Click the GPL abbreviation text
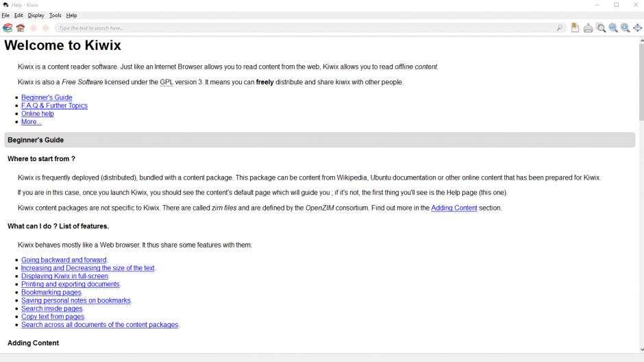This screenshot has width=644, height=362. point(166,82)
